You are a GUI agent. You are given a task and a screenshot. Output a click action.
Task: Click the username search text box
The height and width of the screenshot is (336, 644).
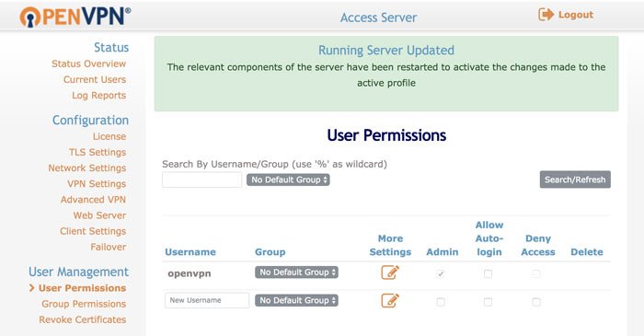point(202,180)
